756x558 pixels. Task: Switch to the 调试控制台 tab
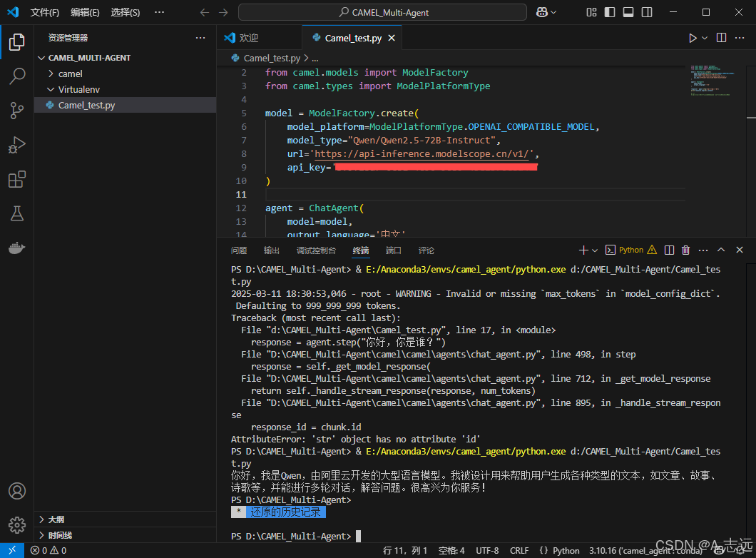point(316,250)
